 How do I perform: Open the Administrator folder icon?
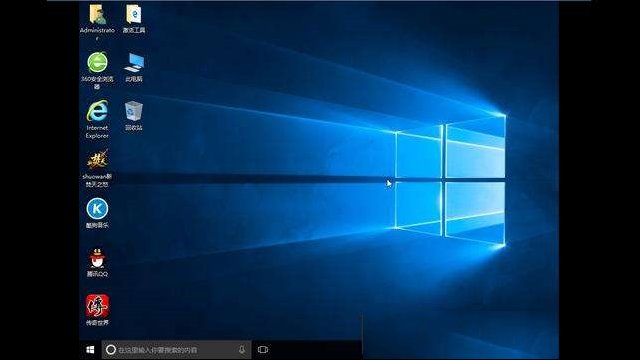(x=97, y=15)
